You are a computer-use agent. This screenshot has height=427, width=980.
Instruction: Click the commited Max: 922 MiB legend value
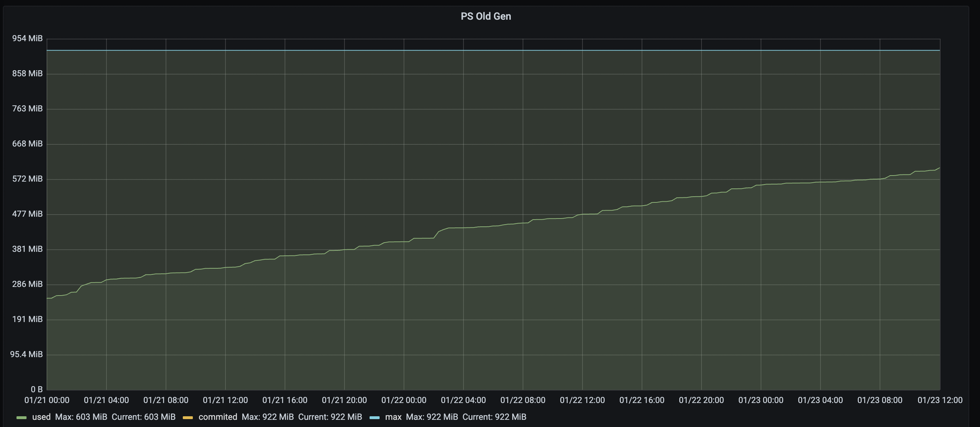(268, 417)
